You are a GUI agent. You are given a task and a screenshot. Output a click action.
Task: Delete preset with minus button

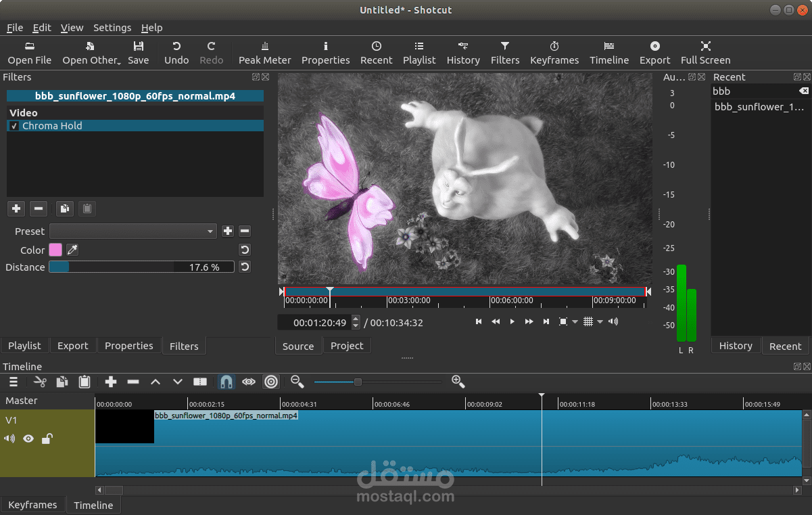245,231
